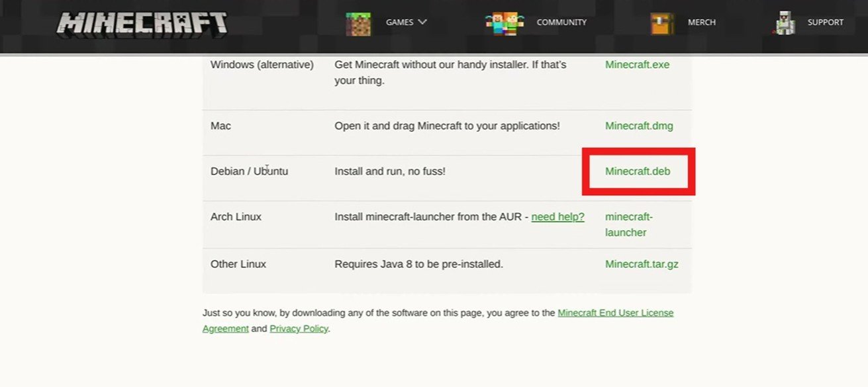The image size is (868, 387).
Task: Open the Minecraft End User License Agreement
Action: (x=438, y=320)
